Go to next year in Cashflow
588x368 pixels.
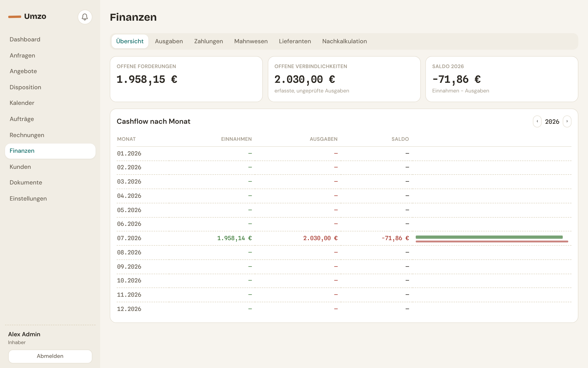(567, 121)
